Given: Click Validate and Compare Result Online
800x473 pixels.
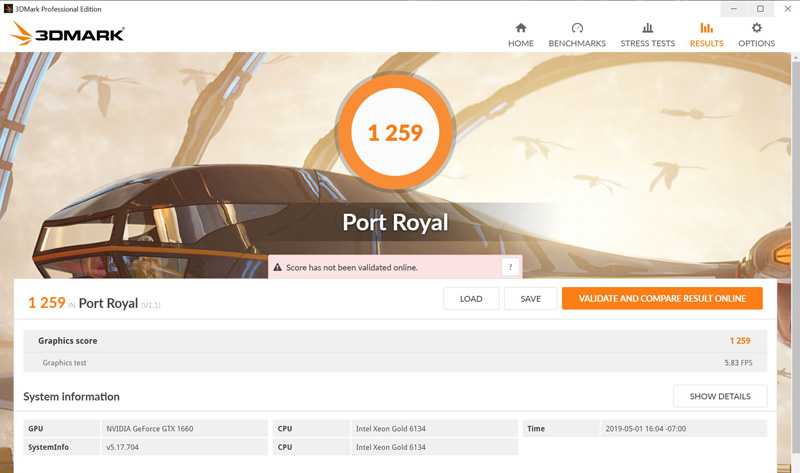Looking at the screenshot, I should click(x=661, y=298).
